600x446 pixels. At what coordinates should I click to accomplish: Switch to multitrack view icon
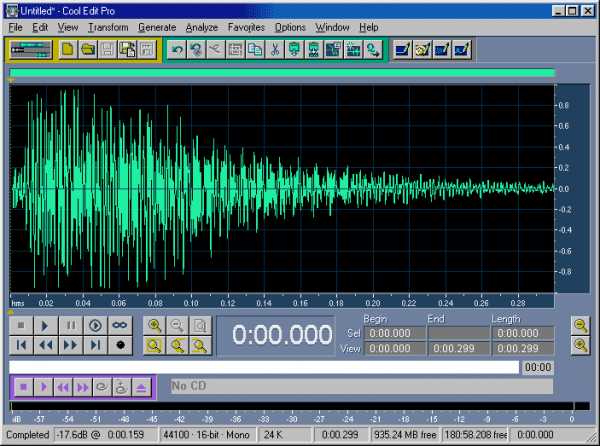tap(30, 48)
